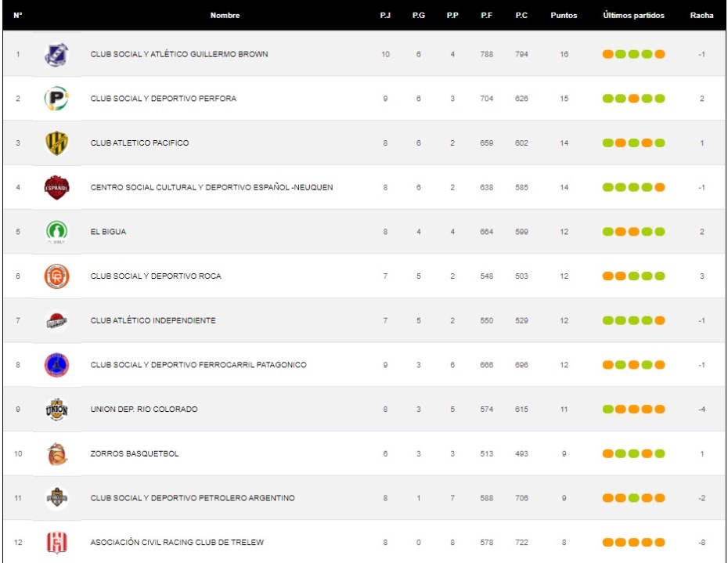
Task: Click the Español Neuquen team badge
Action: click(x=56, y=188)
